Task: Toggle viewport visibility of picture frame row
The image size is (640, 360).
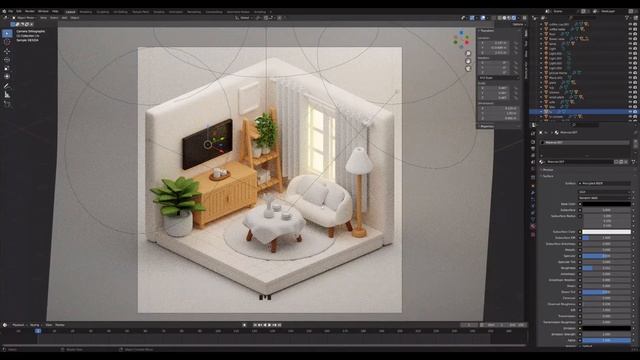Action: pos(630,73)
